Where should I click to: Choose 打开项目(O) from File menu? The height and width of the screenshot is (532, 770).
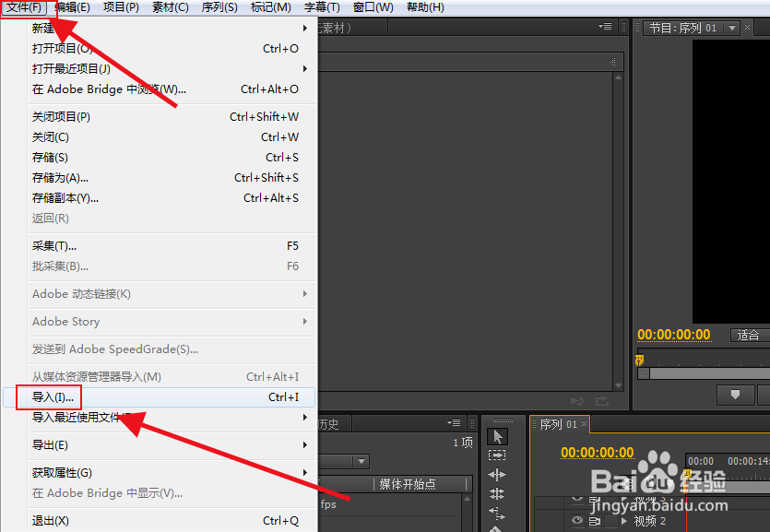click(159, 49)
